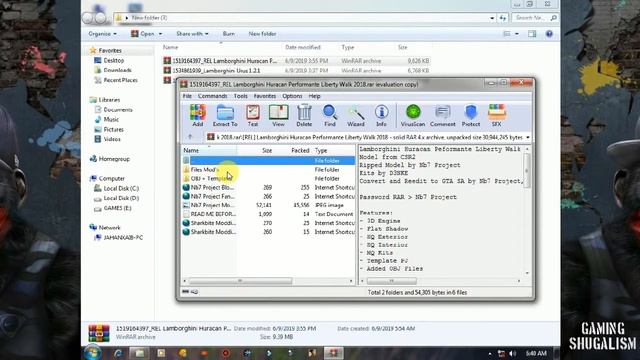Select the OBJ + Template folder row
The image size is (640, 360).
(268, 178)
